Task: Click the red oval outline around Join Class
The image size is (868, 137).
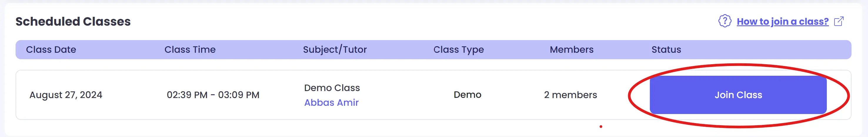Action: [629, 96]
